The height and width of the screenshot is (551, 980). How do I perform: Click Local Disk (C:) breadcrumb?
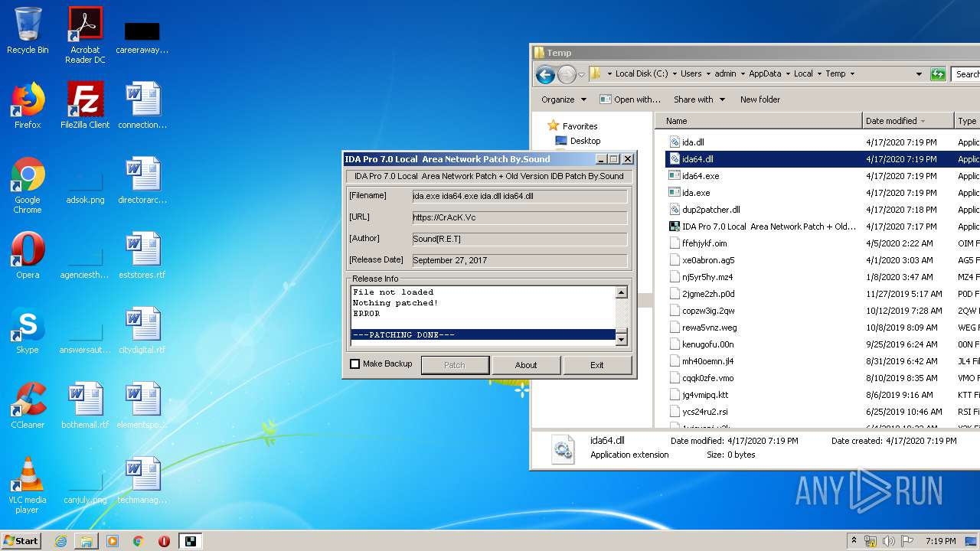(641, 74)
